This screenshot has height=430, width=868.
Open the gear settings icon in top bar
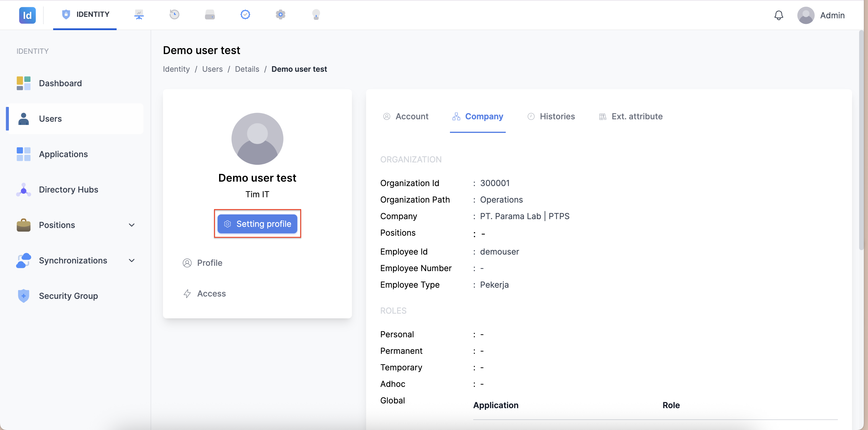(x=280, y=14)
